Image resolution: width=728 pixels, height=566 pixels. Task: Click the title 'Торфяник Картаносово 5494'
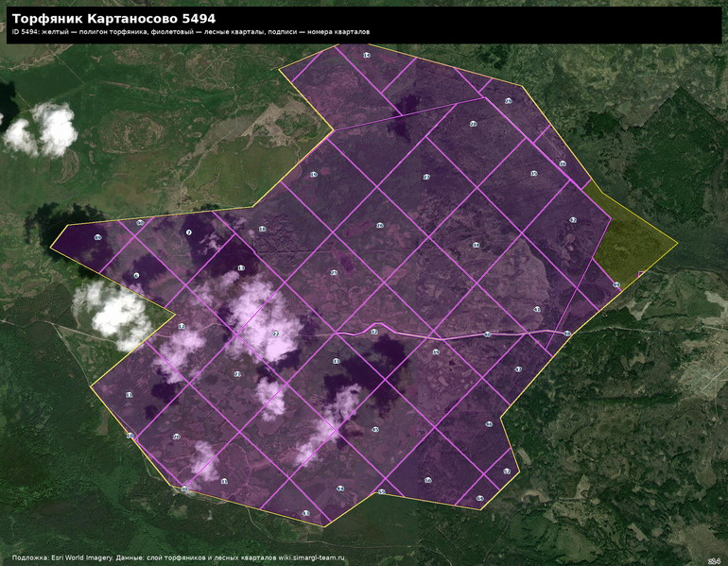tap(113, 19)
